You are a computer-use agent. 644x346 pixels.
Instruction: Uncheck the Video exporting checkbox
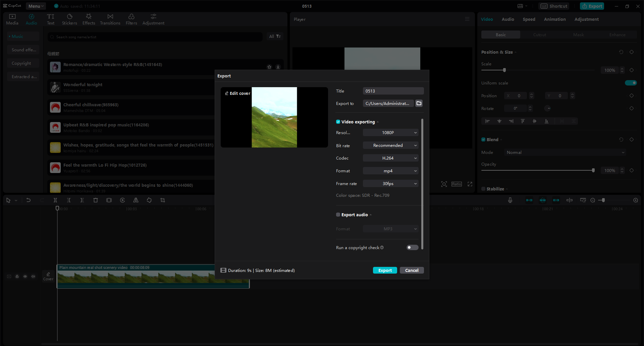338,122
